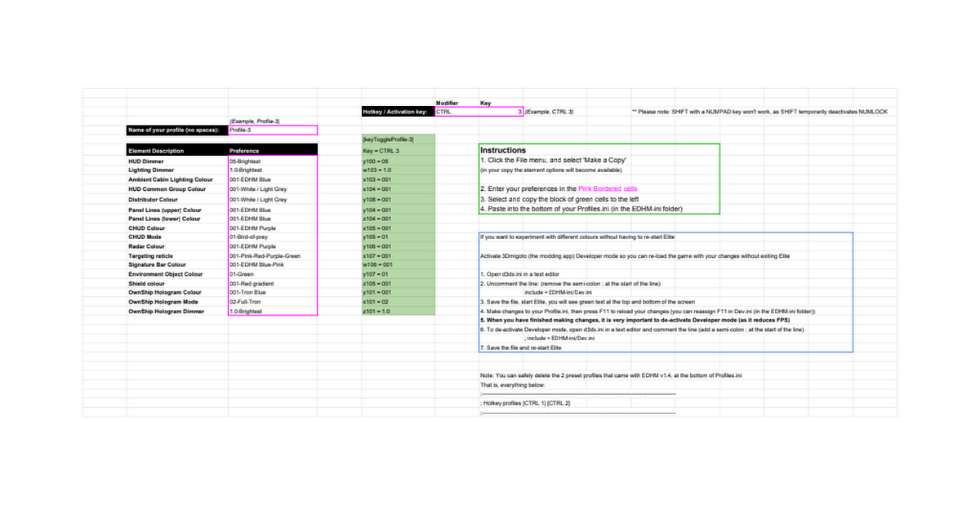This screenshot has width=980, height=514.
Task: Select the 'OwnShip Hologram Mode' label
Action: [163, 302]
